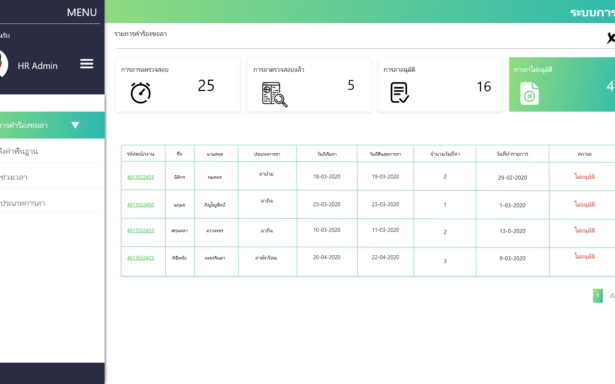Viewport: 615px width, 384px height.
Task: Select the card showing 25 pending requests
Action: click(x=178, y=85)
